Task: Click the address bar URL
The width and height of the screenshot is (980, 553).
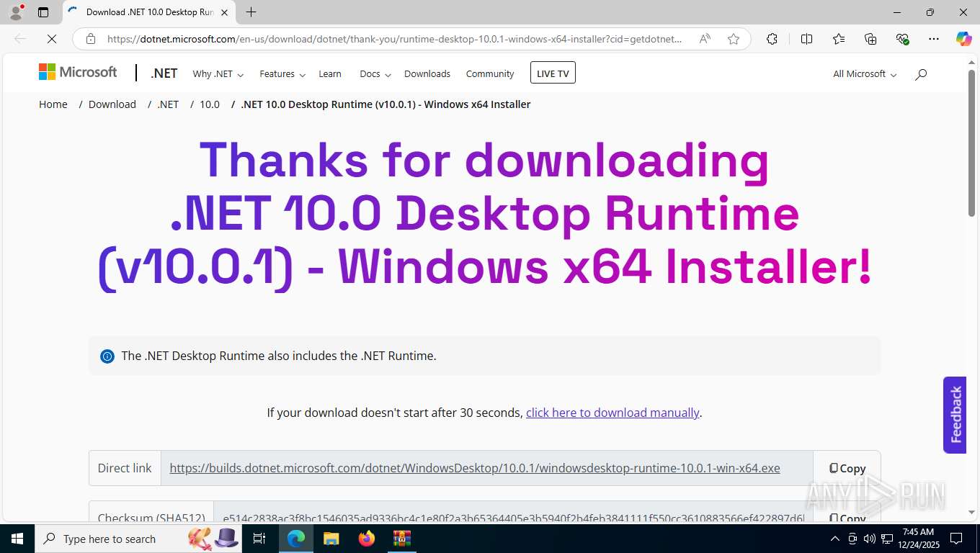Action: (x=394, y=39)
